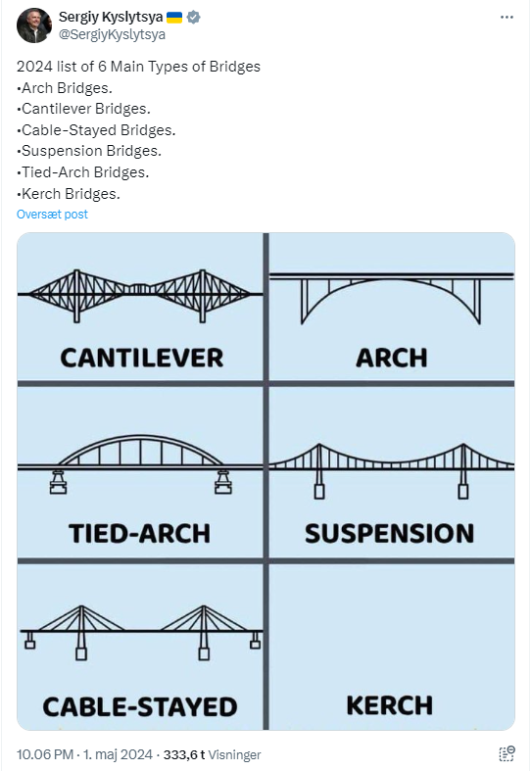Click the 10.06 PM · 1. maj 2024 timestamp
Image resolution: width=532 pixels, height=771 pixels.
[x=84, y=754]
